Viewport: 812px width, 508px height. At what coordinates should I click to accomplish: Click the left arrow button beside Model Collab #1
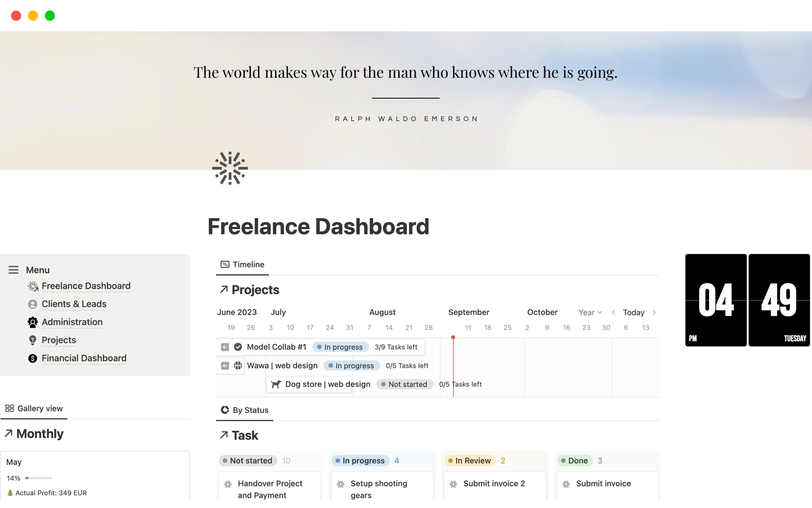point(225,347)
